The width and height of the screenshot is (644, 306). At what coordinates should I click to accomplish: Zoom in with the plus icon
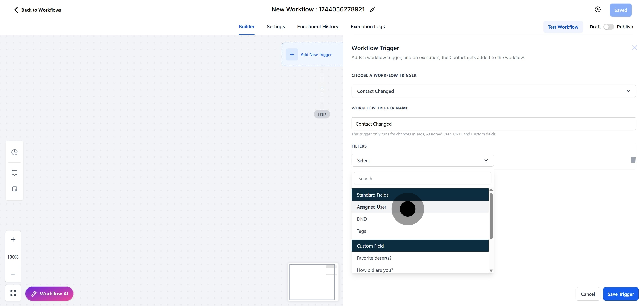tap(13, 240)
